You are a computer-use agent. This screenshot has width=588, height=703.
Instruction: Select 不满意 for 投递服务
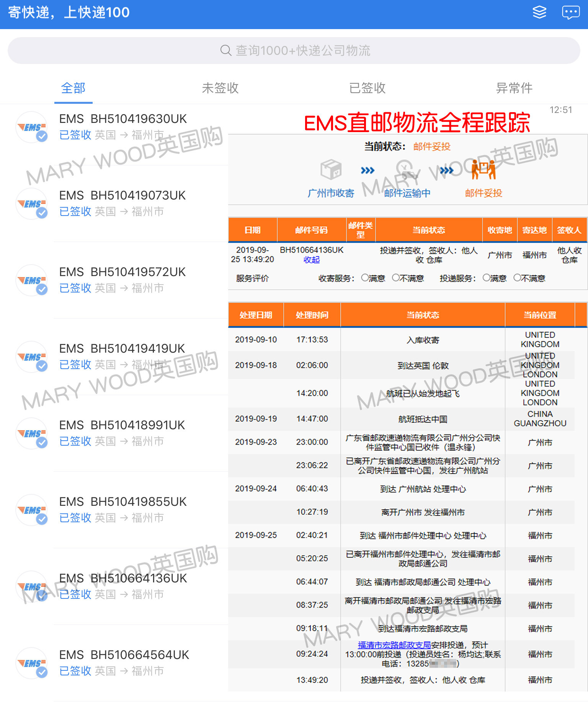517,278
